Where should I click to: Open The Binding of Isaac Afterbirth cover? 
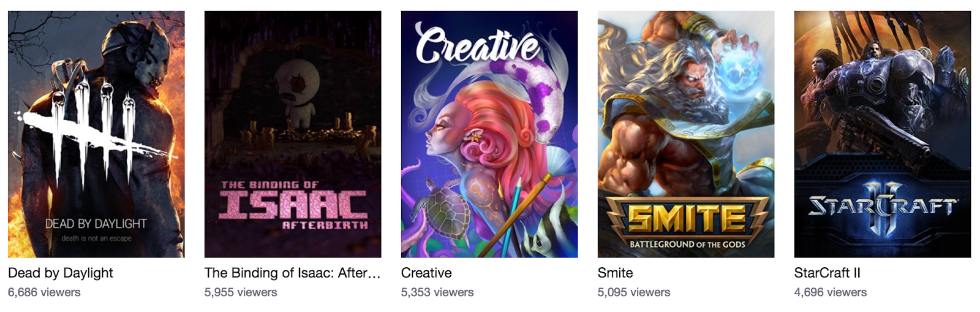coord(293,134)
